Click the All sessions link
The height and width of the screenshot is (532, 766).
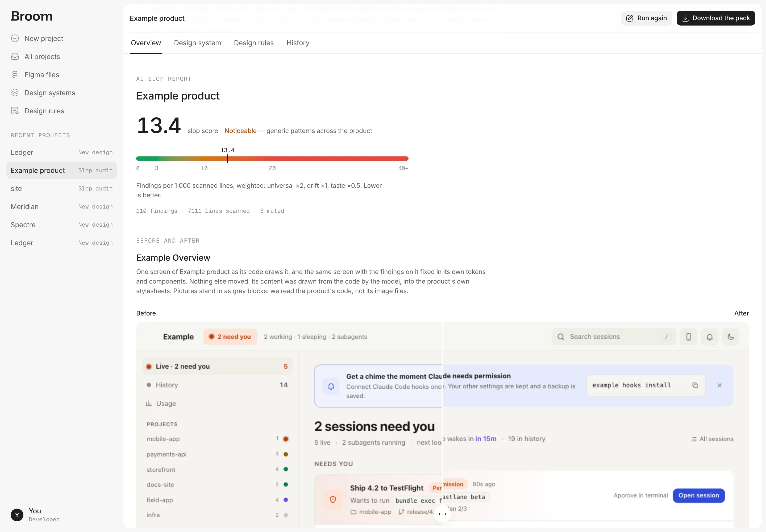coord(712,439)
